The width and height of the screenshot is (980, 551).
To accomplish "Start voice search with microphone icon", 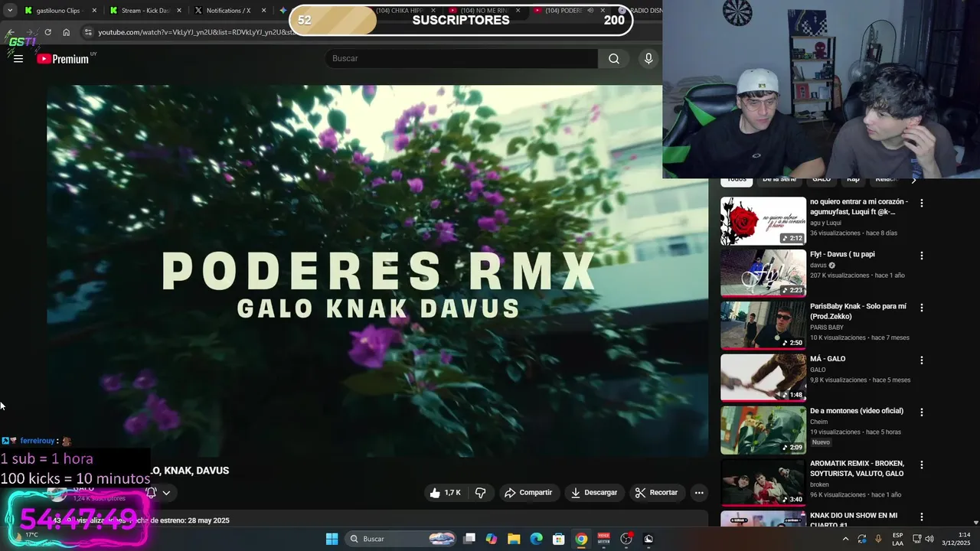I will (648, 59).
